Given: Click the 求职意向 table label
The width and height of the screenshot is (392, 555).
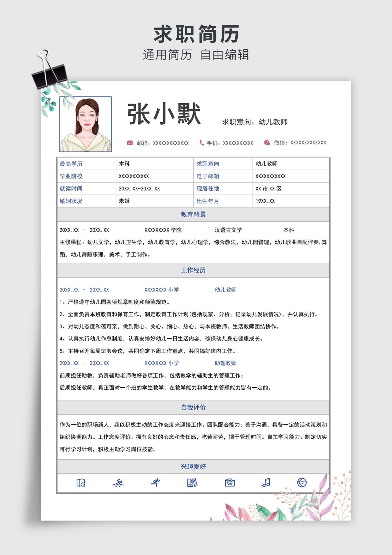Looking at the screenshot, I should pyautogui.click(x=208, y=164).
